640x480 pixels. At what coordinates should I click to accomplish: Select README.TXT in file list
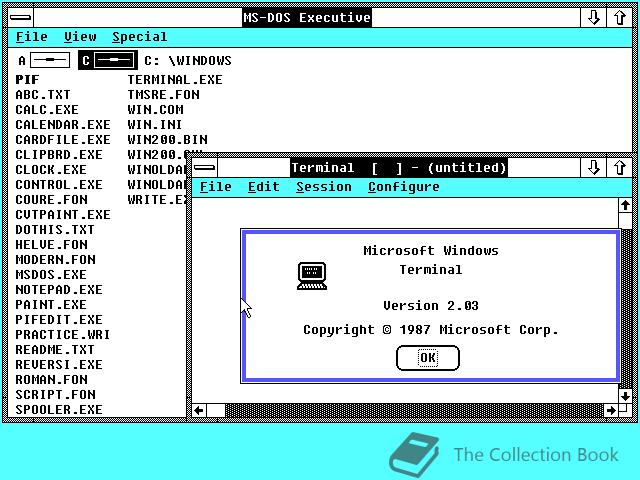coord(55,350)
